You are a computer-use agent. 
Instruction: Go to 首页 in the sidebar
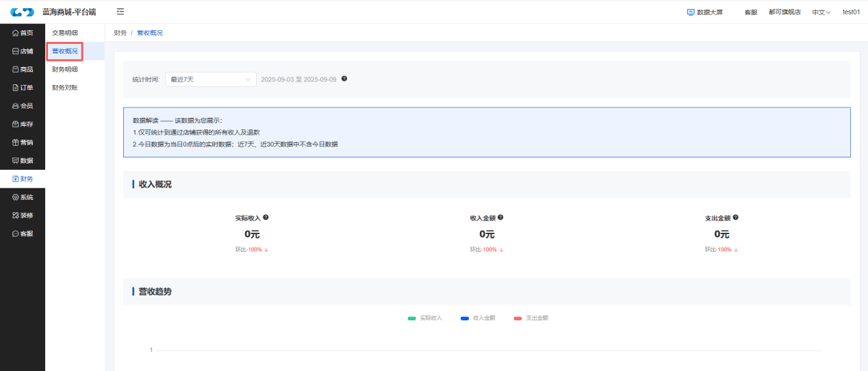23,33
